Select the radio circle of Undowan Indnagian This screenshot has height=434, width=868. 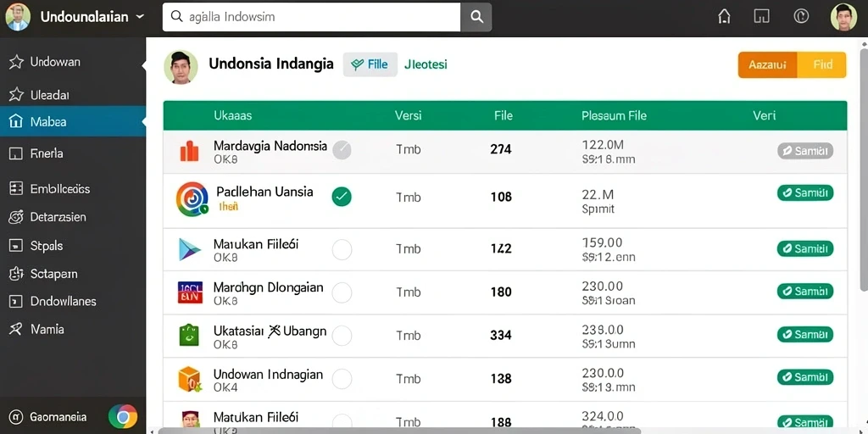pos(342,379)
